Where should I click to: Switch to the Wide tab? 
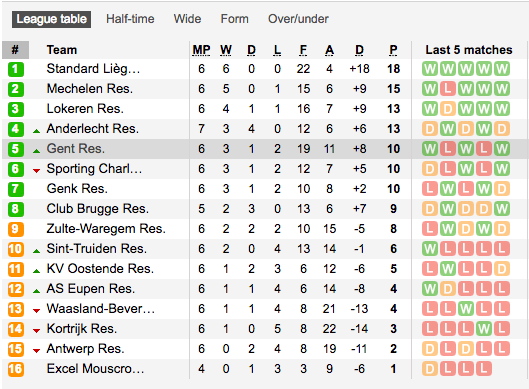pos(187,19)
